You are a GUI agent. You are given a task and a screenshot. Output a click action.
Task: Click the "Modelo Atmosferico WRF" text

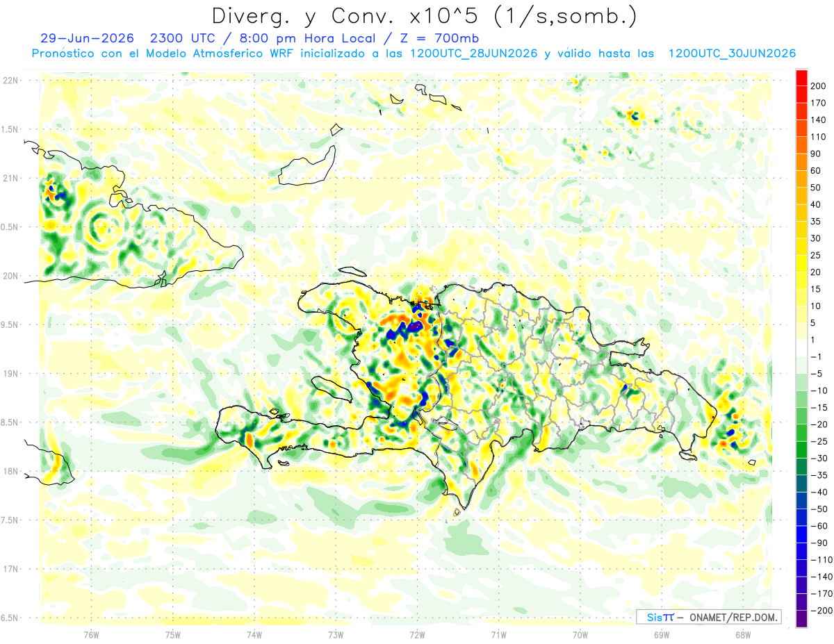click(x=218, y=53)
